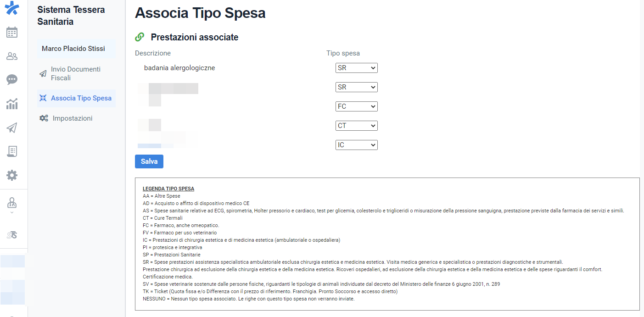Open the invoices document icon
644x317 pixels.
click(12, 151)
